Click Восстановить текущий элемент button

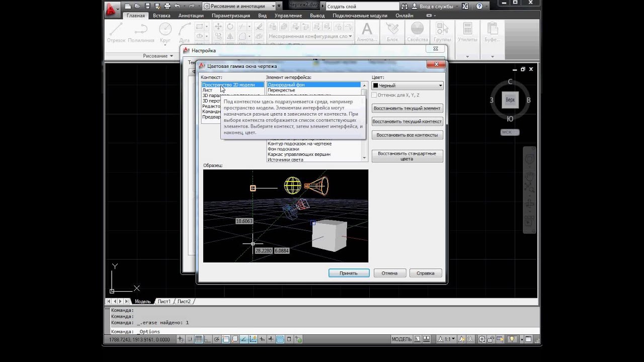click(x=407, y=108)
